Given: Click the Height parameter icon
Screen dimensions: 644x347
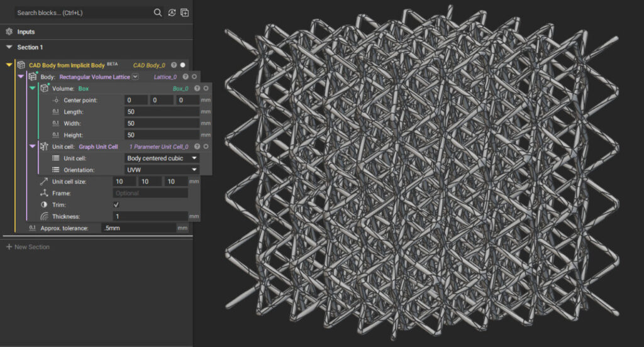Looking at the screenshot, I should point(56,135).
